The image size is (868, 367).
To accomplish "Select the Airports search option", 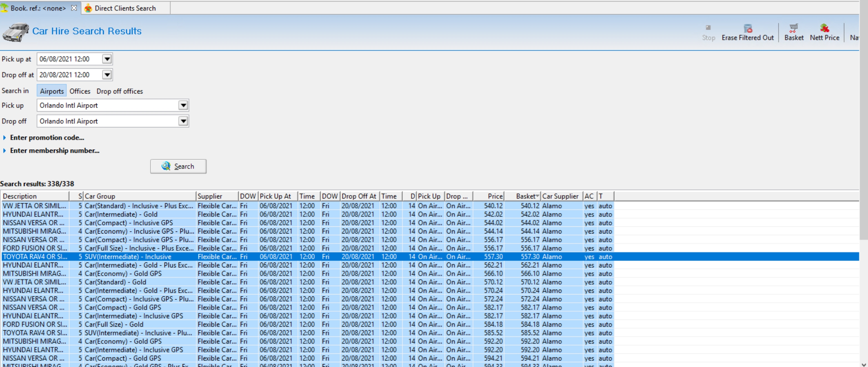I will click(x=52, y=91).
